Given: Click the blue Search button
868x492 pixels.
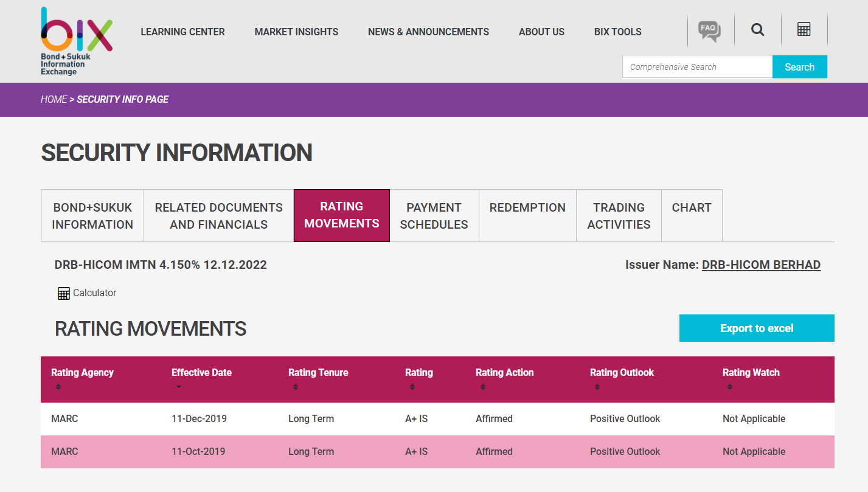Looking at the screenshot, I should coord(799,67).
